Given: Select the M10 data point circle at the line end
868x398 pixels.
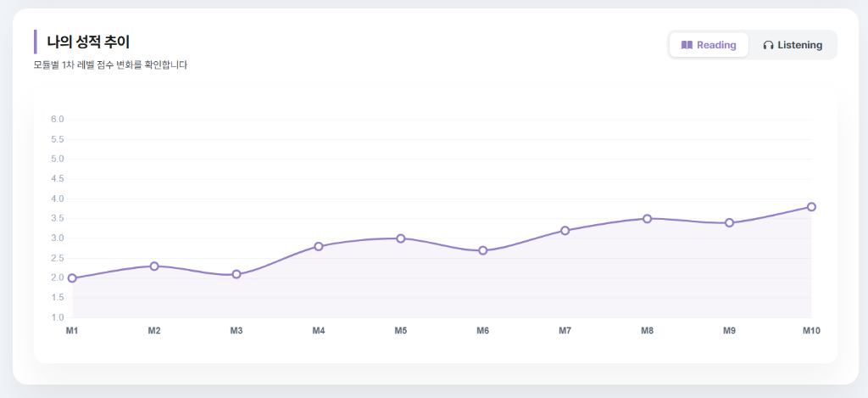Looking at the screenshot, I should (811, 206).
